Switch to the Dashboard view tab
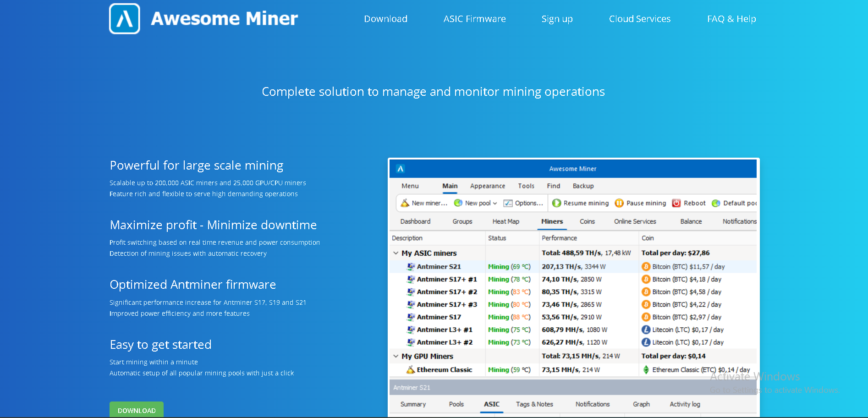The height and width of the screenshot is (418, 868). tap(415, 221)
